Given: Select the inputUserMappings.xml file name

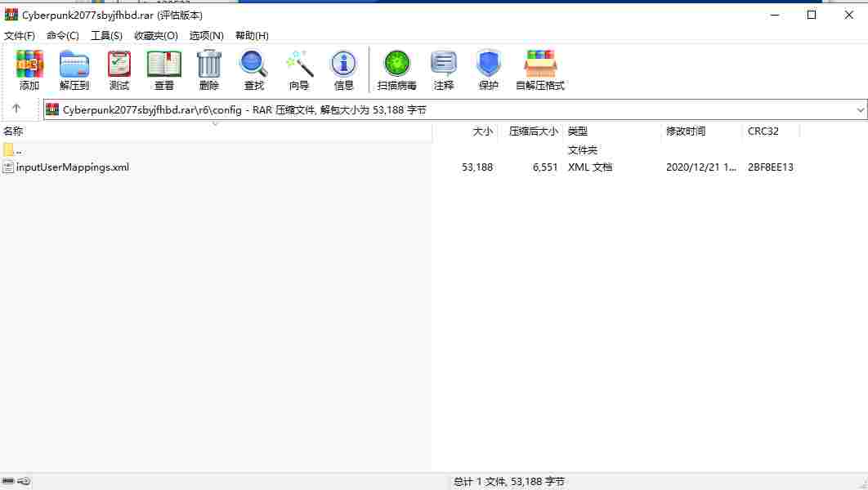Looking at the screenshot, I should click(73, 167).
